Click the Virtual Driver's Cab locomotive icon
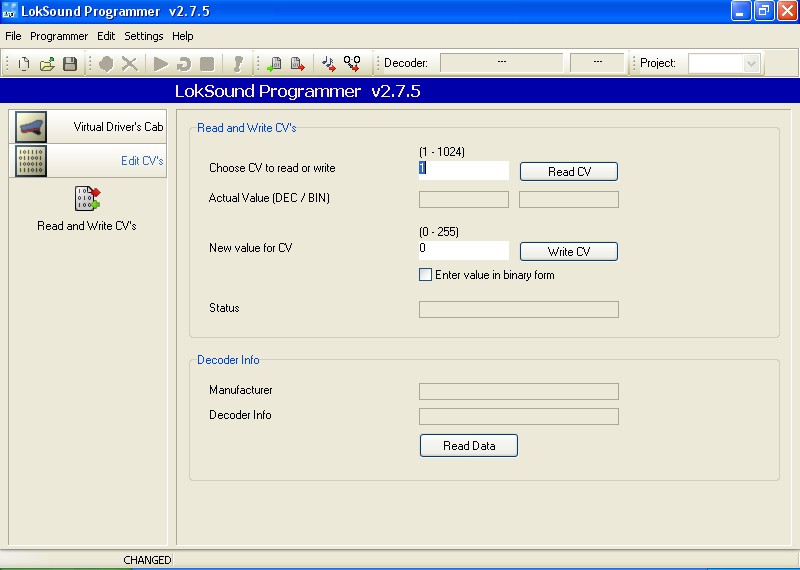 pos(31,127)
